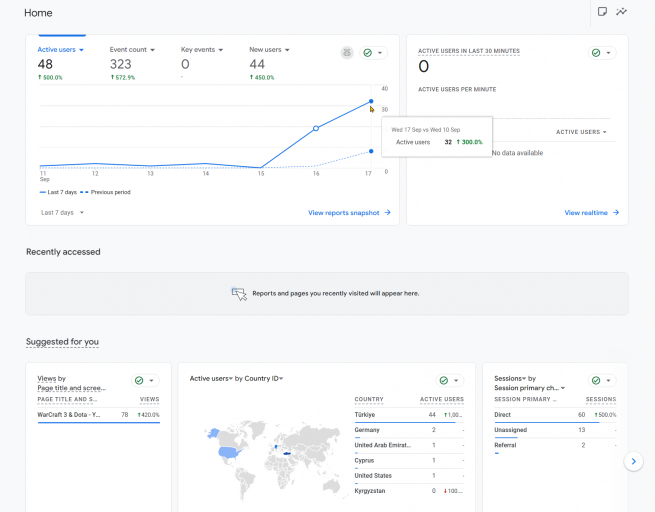Click arrow next to View reports snapshot
This screenshot has height=512, width=655.
[x=388, y=213]
